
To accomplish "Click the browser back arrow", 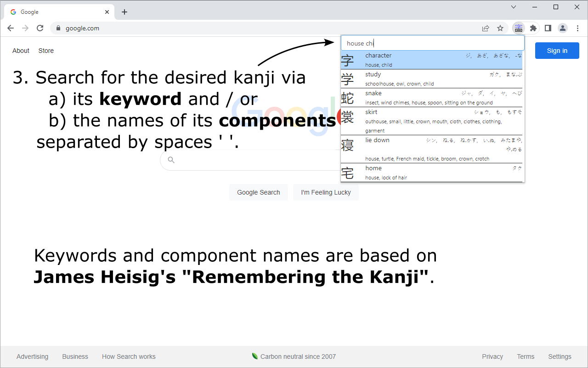I will tap(11, 28).
